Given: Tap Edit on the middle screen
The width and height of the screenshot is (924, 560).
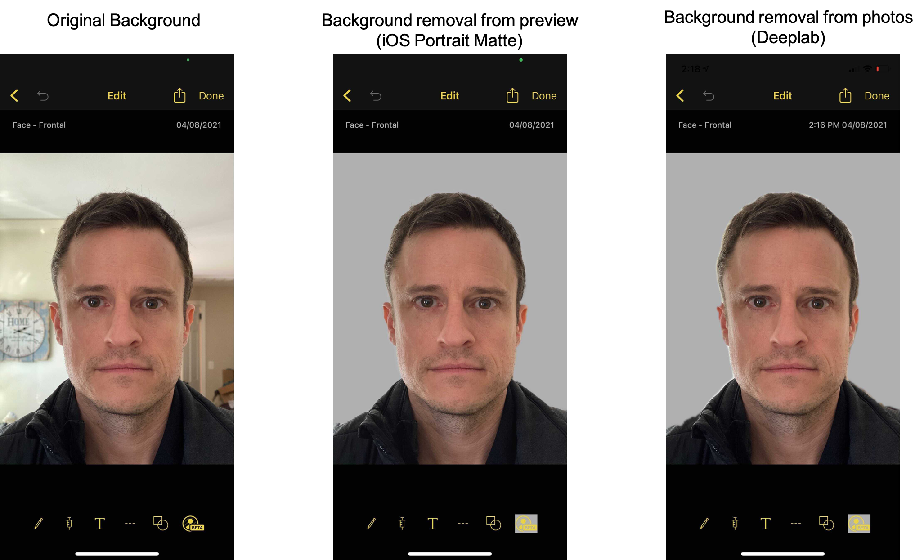Looking at the screenshot, I should [449, 95].
